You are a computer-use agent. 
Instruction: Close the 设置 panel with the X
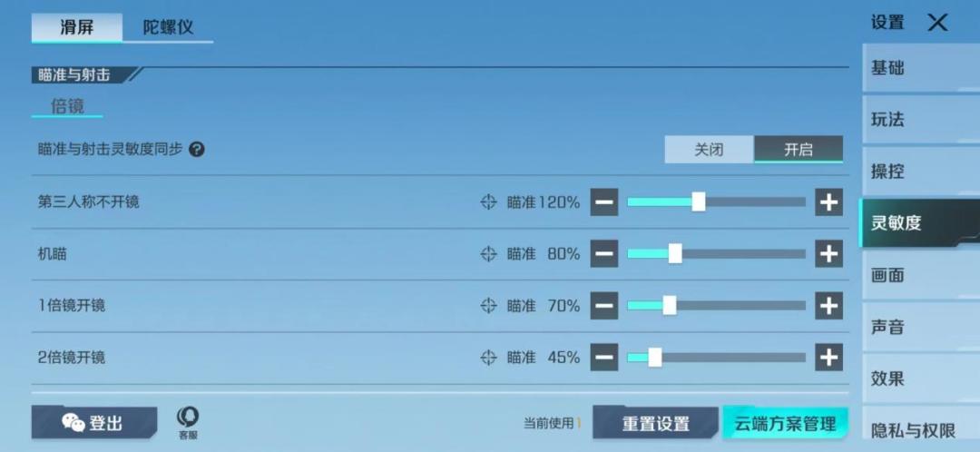tap(937, 23)
